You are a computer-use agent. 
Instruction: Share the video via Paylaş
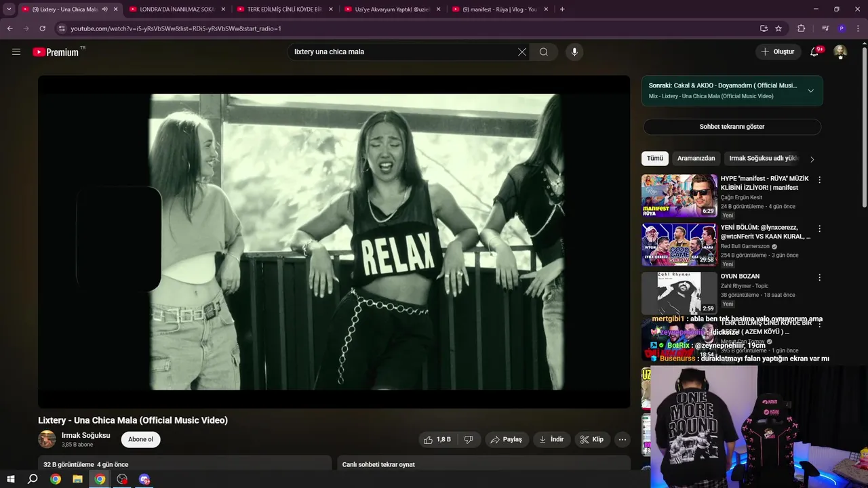pos(506,439)
